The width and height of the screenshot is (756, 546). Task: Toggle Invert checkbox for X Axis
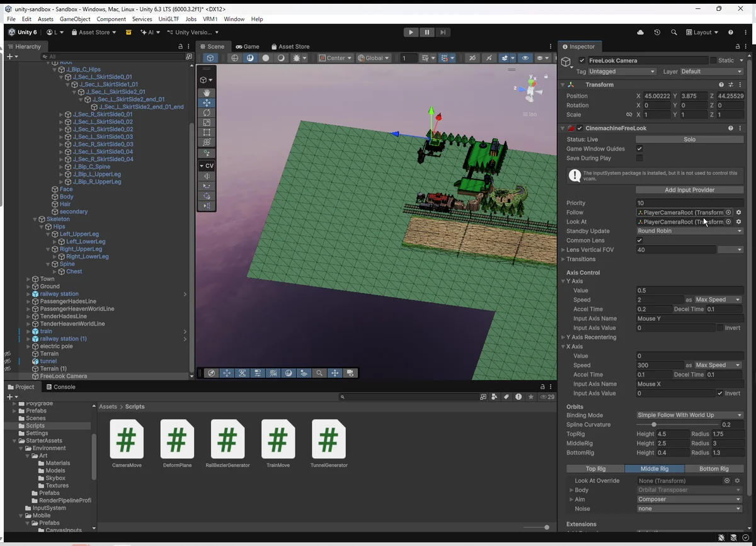[x=720, y=393]
